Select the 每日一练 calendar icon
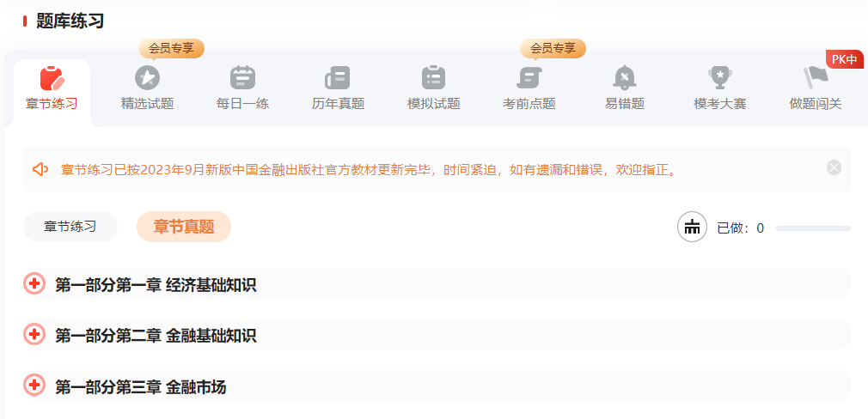This screenshot has width=868, height=419. 243,78
